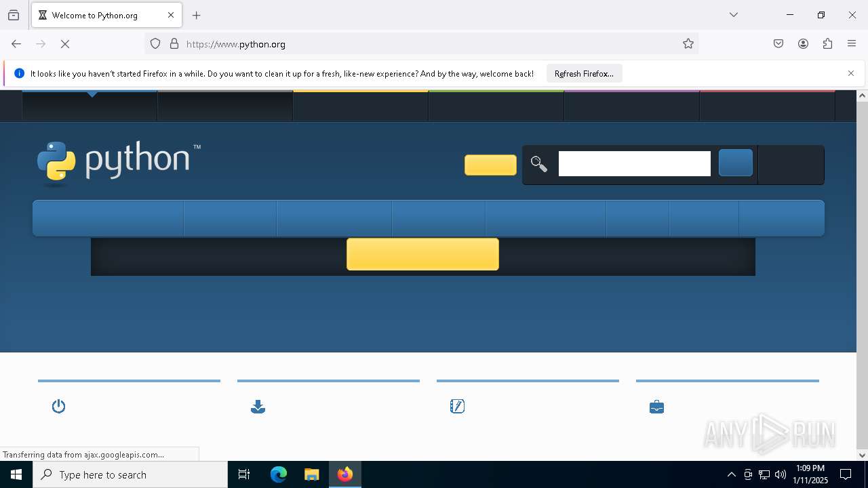Click the taskbar search box
The image size is (868, 488).
tap(130, 474)
